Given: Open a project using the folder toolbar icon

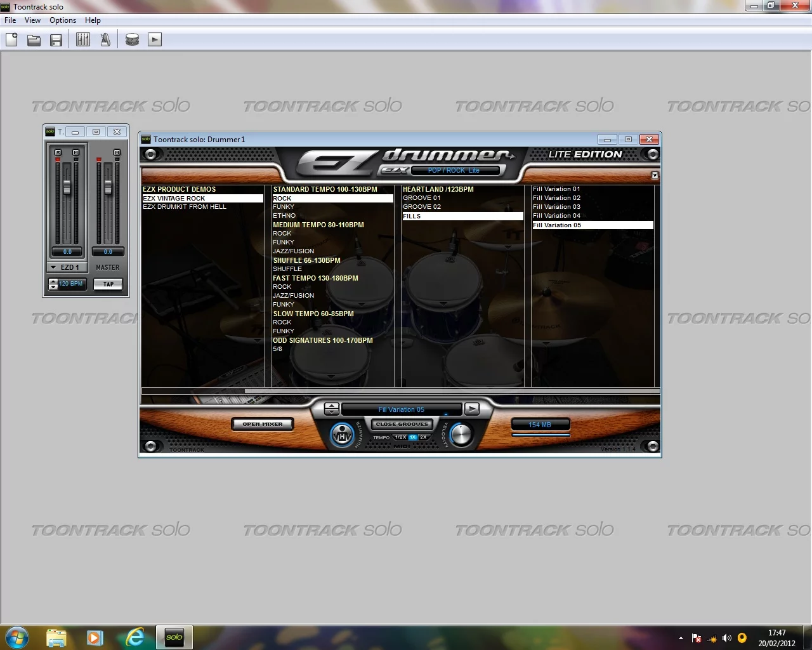Looking at the screenshot, I should click(x=34, y=39).
